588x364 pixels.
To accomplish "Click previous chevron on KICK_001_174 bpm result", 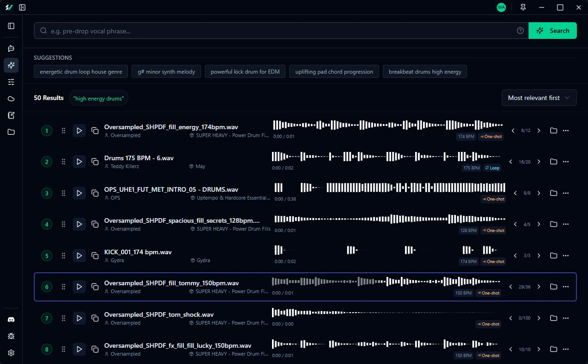I will 515,255.
